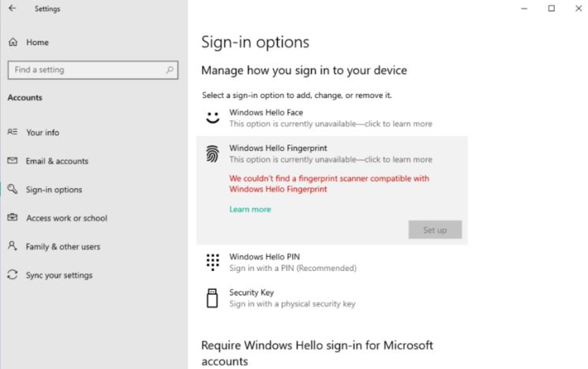This screenshot has height=369, width=588.
Task: Click 'Manage how you sign in to your device'
Action: click(304, 70)
